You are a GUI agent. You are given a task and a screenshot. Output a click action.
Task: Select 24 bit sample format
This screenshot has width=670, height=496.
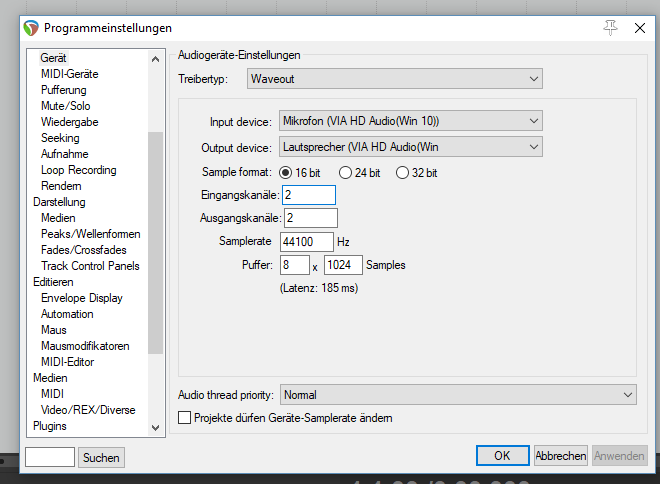click(x=345, y=173)
